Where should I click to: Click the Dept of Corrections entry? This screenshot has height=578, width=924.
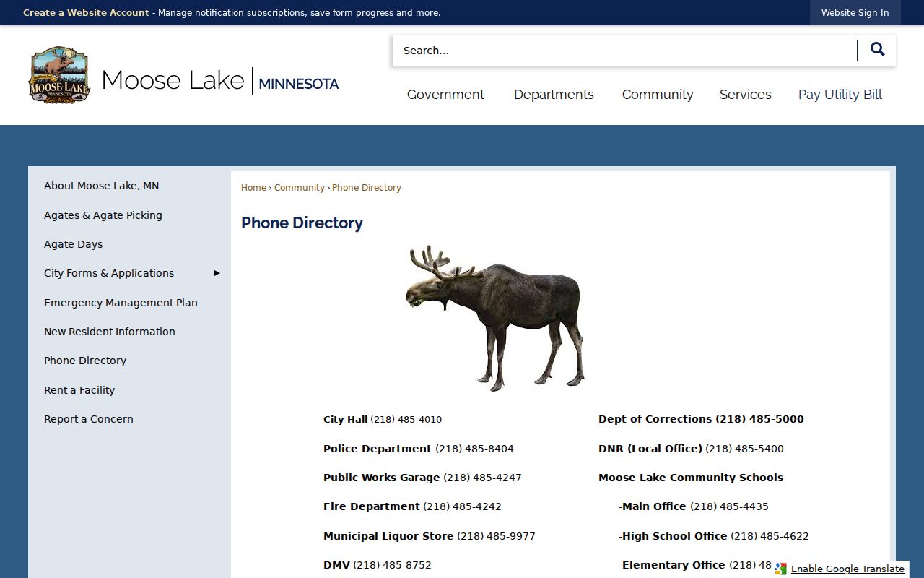pyautogui.click(x=701, y=419)
